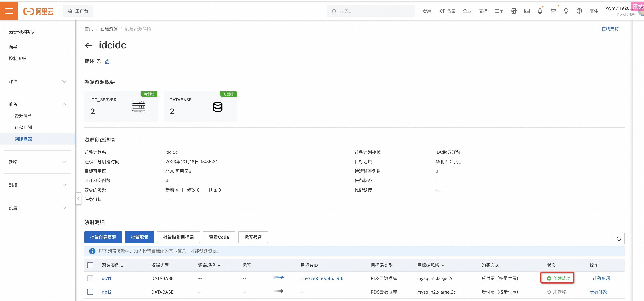644x301 pixels.
Task: Open the 在线支持 link
Action: click(610, 29)
